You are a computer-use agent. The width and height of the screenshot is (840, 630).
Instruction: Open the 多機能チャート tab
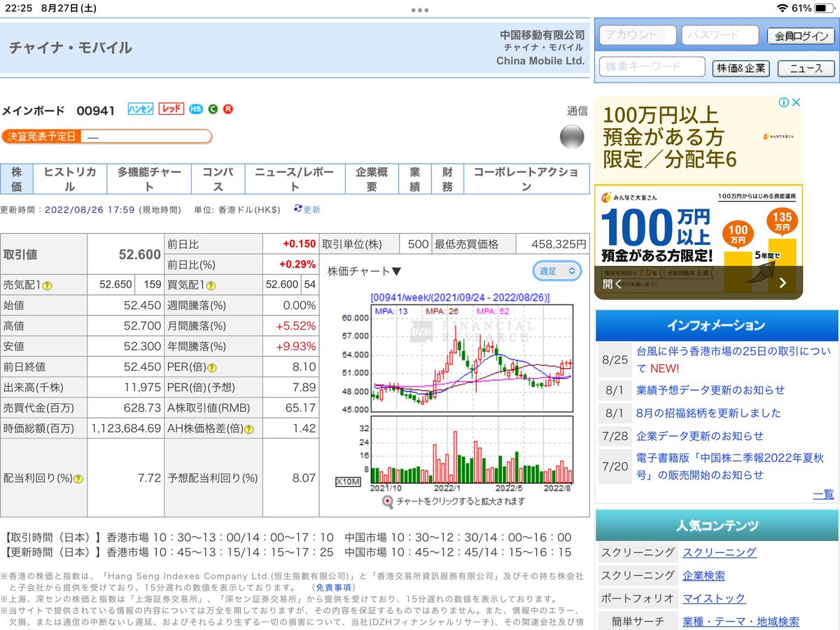click(149, 179)
